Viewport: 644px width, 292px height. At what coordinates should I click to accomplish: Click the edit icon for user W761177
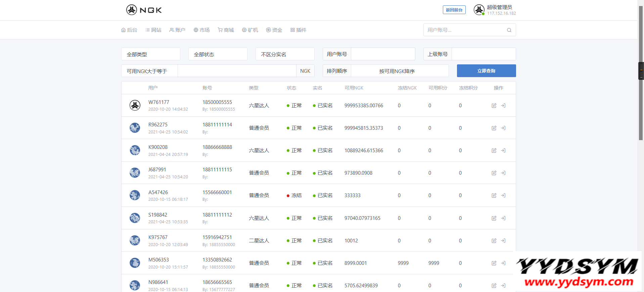click(494, 106)
